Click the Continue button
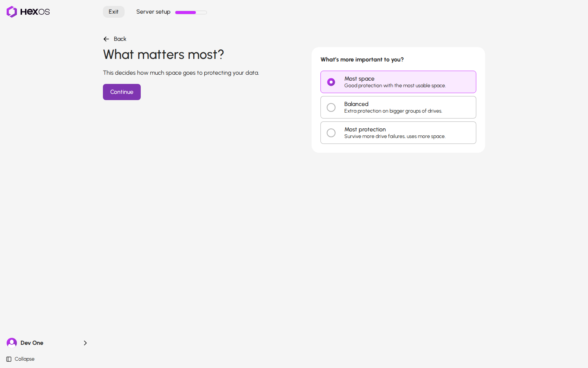Image resolution: width=588 pixels, height=368 pixels. (x=122, y=92)
